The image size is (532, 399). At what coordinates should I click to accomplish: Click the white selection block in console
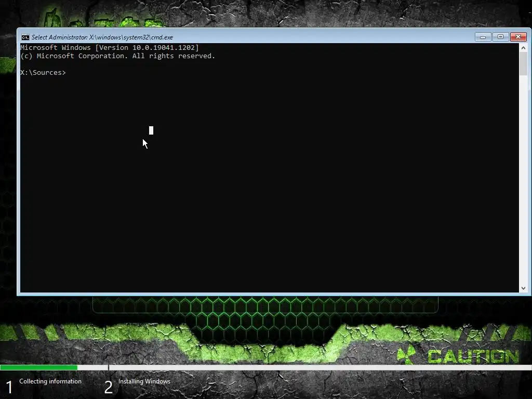pyautogui.click(x=151, y=130)
